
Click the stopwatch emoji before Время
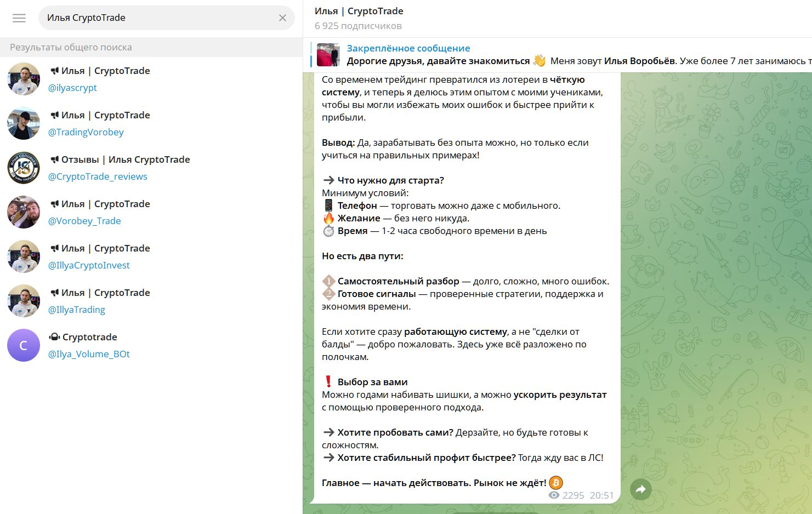pyautogui.click(x=328, y=231)
